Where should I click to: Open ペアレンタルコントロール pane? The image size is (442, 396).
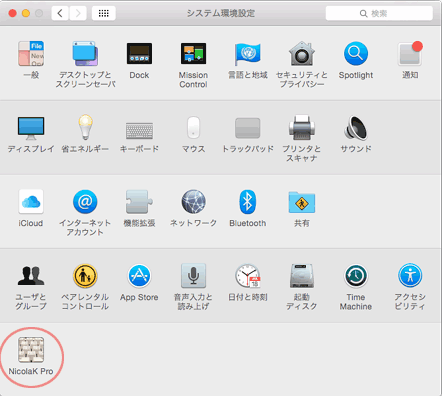tap(85, 276)
